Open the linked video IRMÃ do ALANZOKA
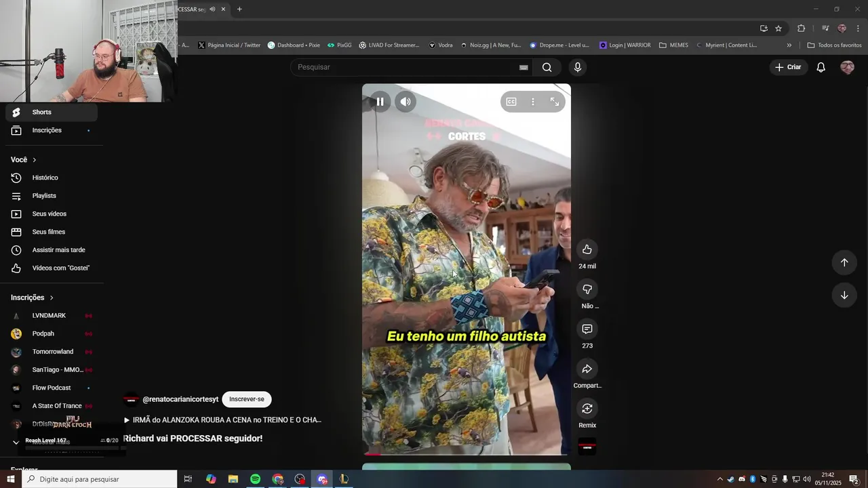Viewport: 868px width, 488px height. click(222, 420)
